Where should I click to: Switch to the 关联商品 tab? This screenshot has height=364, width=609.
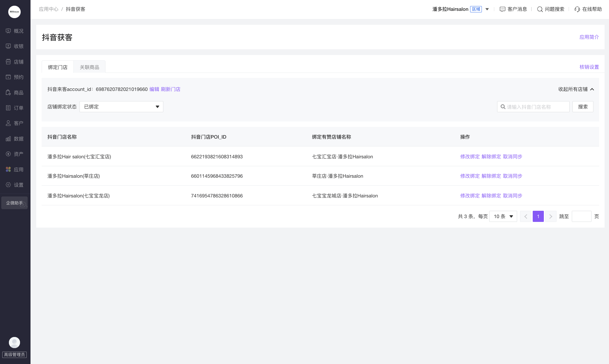coord(89,67)
